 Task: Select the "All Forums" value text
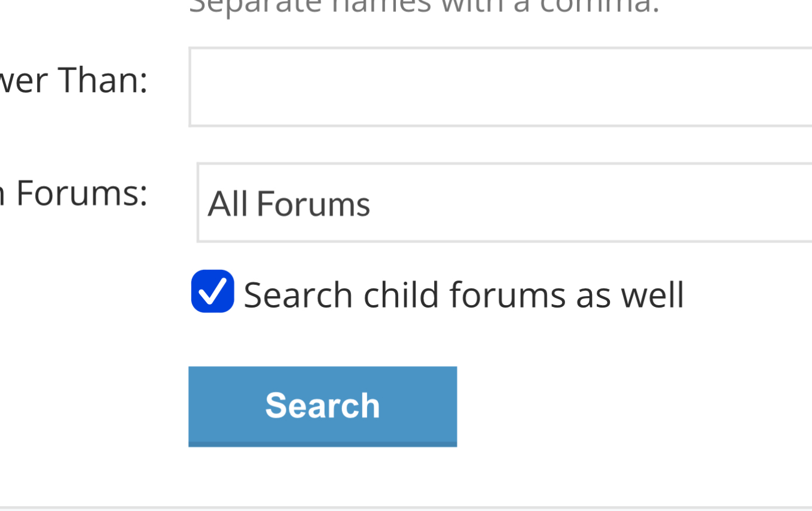(x=289, y=204)
